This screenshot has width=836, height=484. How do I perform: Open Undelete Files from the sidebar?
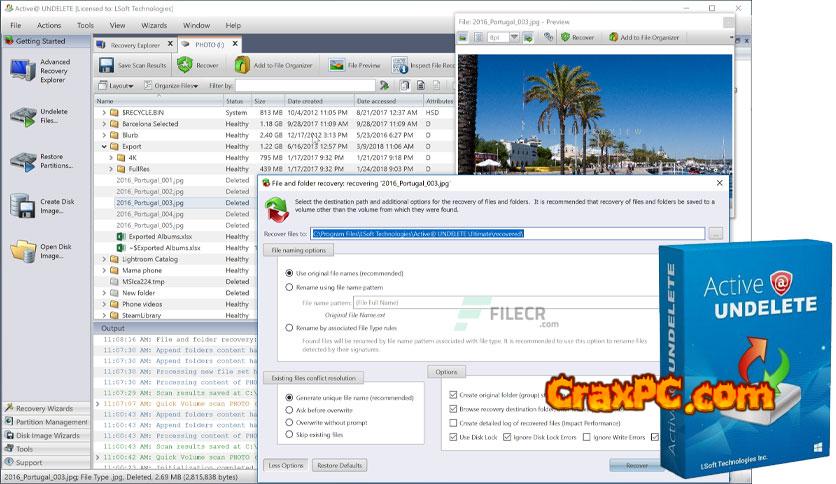click(22, 117)
